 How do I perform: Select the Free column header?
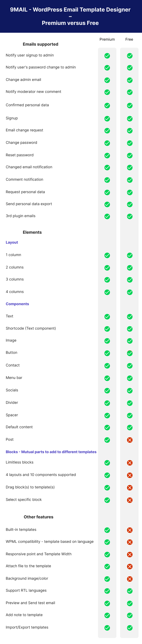coord(129,39)
